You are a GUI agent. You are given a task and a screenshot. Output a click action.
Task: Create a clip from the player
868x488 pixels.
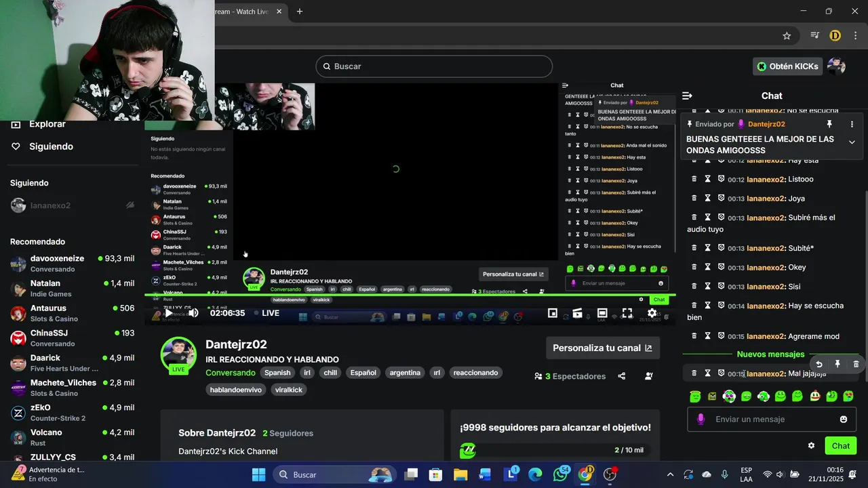[x=577, y=313]
